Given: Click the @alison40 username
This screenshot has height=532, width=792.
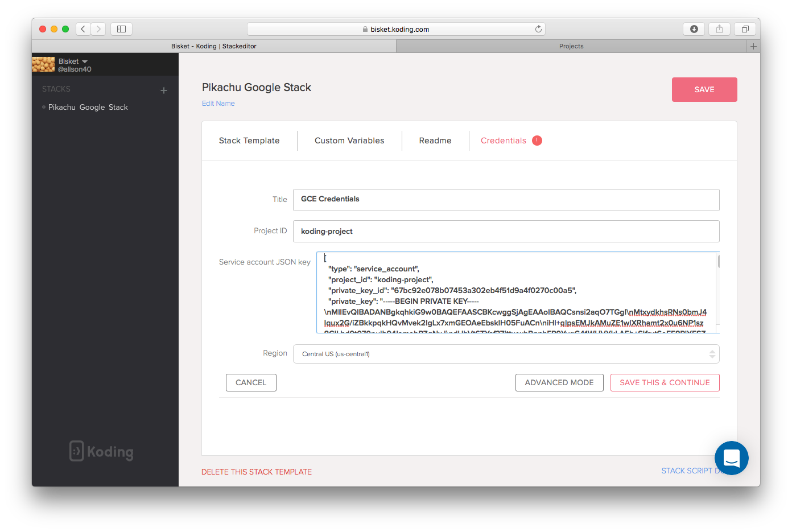Looking at the screenshot, I should click(x=75, y=69).
